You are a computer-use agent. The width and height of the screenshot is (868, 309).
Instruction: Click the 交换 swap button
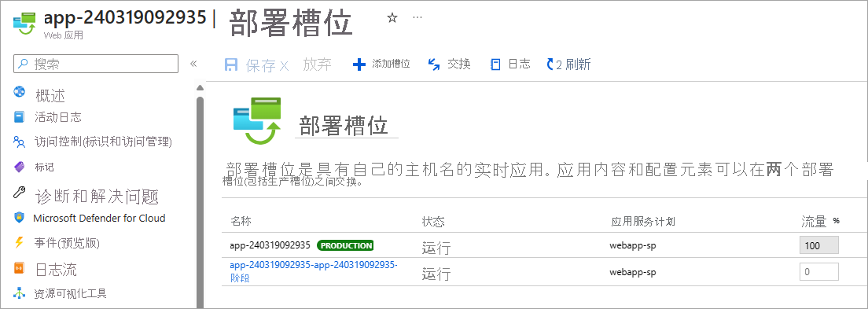tap(450, 64)
